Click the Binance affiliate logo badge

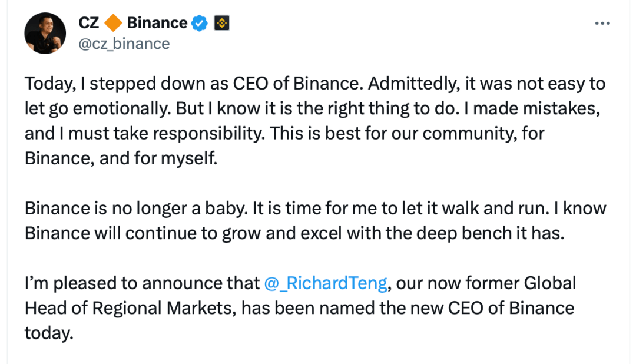pyautogui.click(x=221, y=24)
